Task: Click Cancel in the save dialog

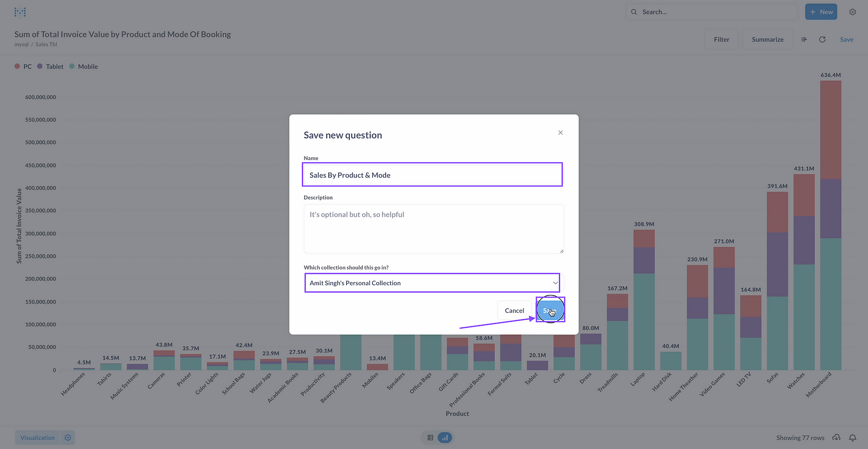Action: (x=514, y=311)
